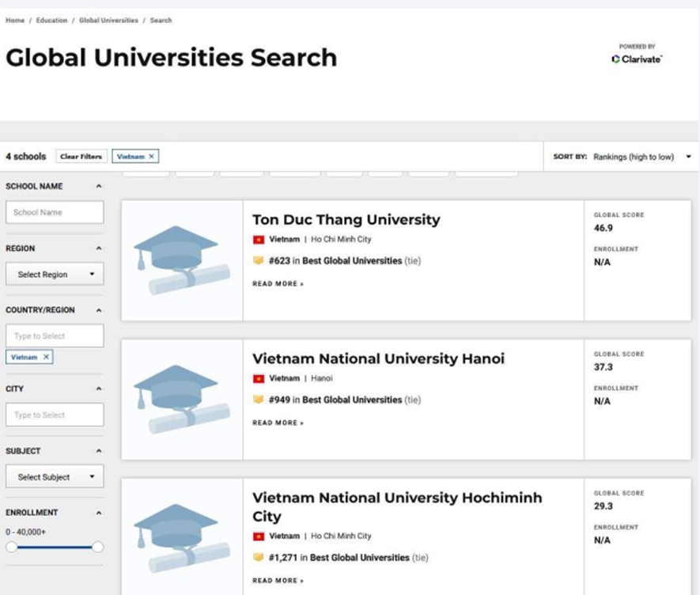This screenshot has width=700, height=595.
Task: Open Vietnam National University Hanoi title link
Action: [378, 359]
